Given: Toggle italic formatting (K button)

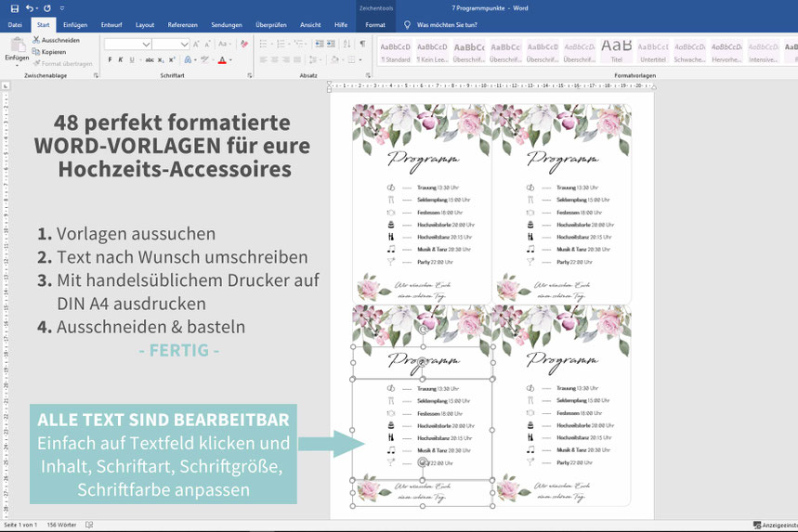Looking at the screenshot, I should pos(122,60).
